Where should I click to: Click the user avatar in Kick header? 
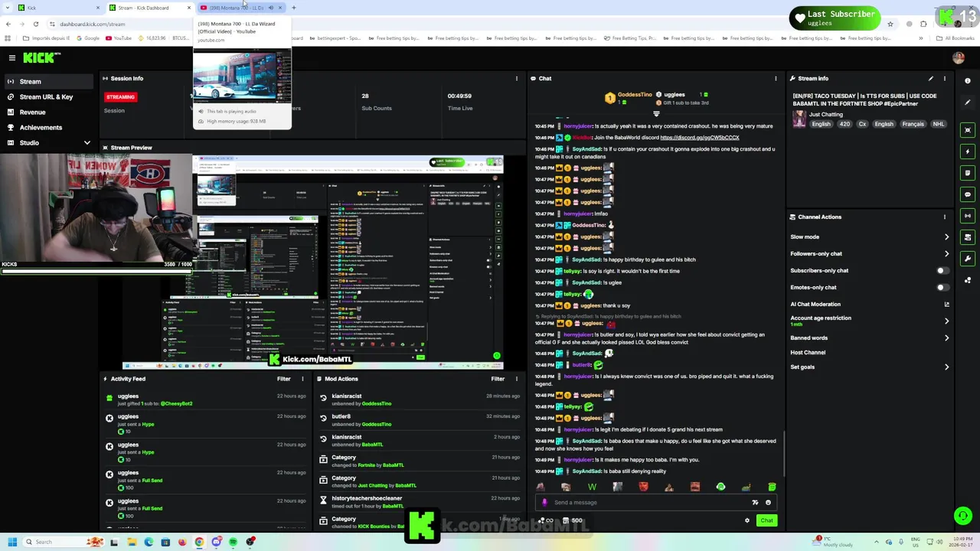click(x=959, y=57)
